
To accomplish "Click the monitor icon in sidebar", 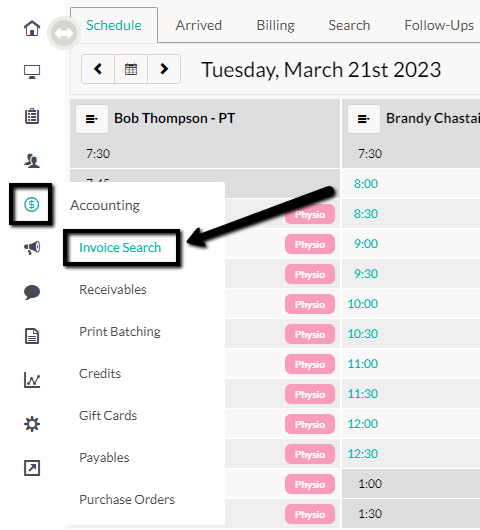I will pyautogui.click(x=32, y=72).
